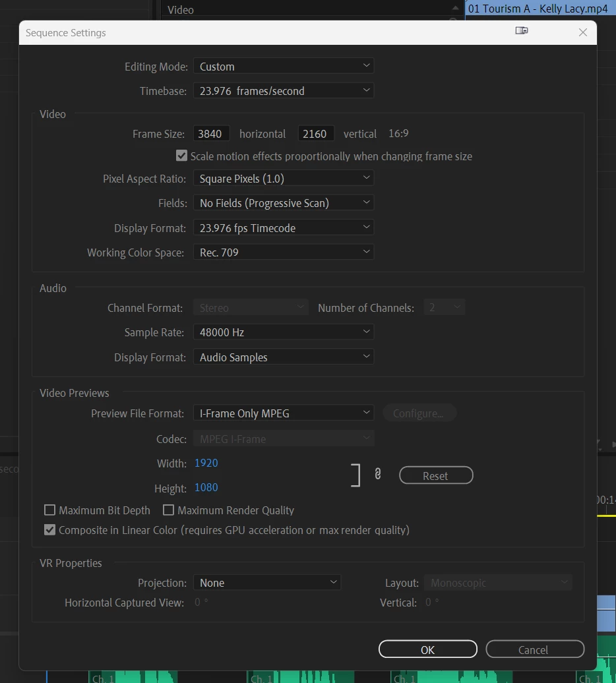Close the Sequence Settings dialog
This screenshot has height=683, width=616.
(x=583, y=32)
